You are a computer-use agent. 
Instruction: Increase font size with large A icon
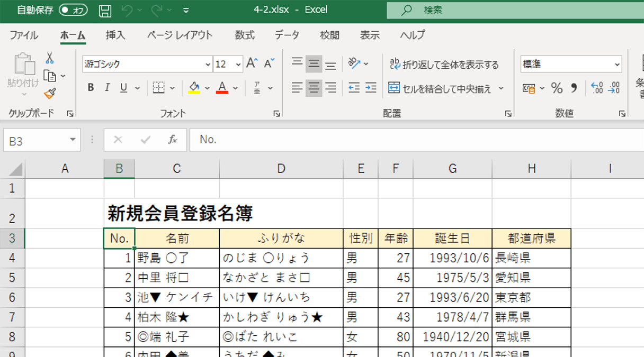coord(252,64)
